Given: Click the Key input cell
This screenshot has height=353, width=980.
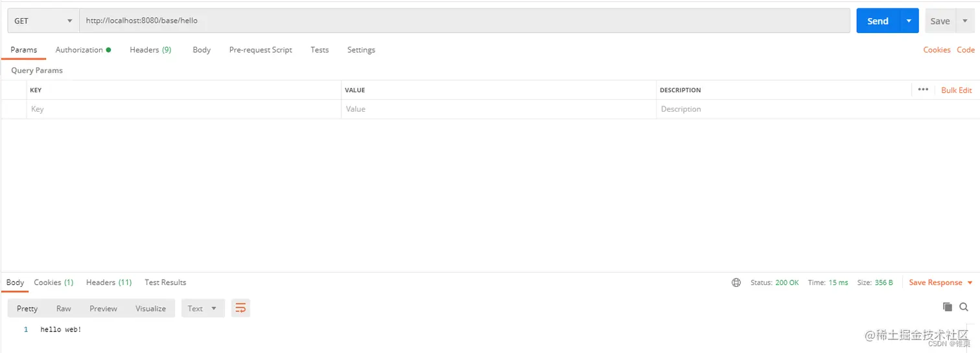Looking at the screenshot, I should click(183, 109).
